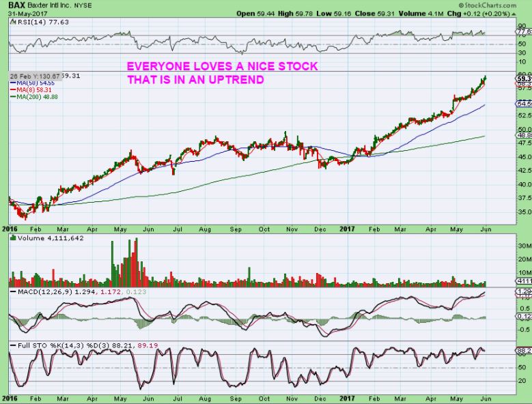Click the 2017 label under the price chart
Image resolution: width=532 pixels, height=404 pixels.
348,229
